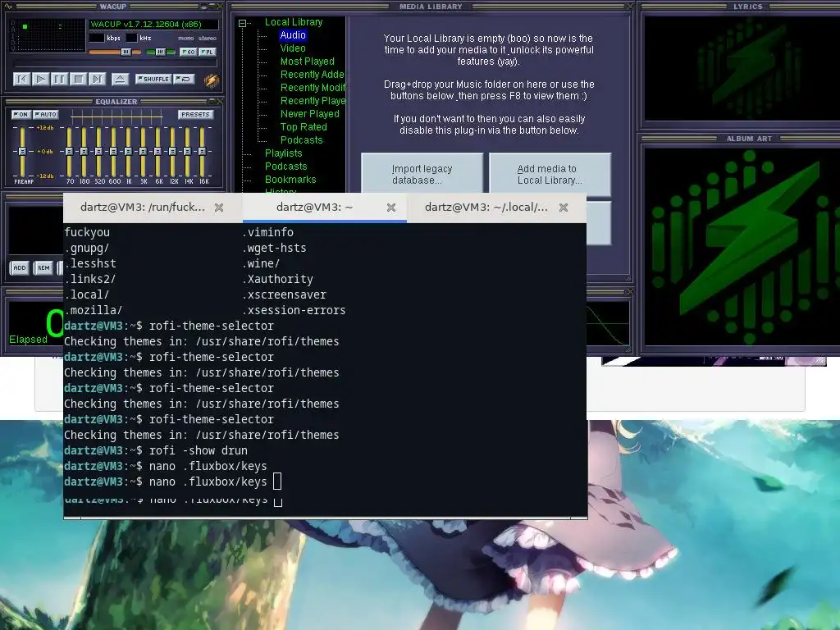
Task: Click the Play button in WACUP
Action: tap(40, 80)
